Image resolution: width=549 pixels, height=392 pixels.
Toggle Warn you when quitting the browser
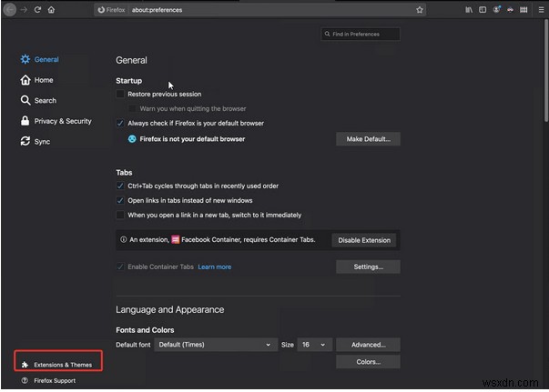pyautogui.click(x=132, y=108)
